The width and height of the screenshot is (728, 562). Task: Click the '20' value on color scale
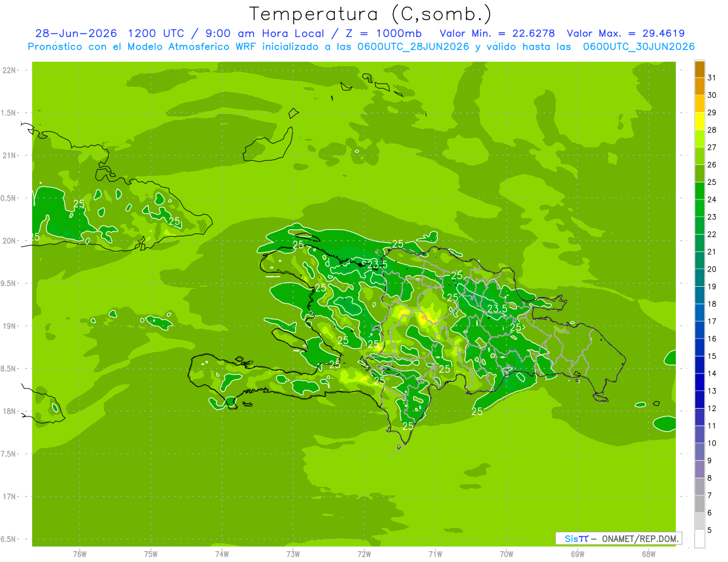[712, 269]
